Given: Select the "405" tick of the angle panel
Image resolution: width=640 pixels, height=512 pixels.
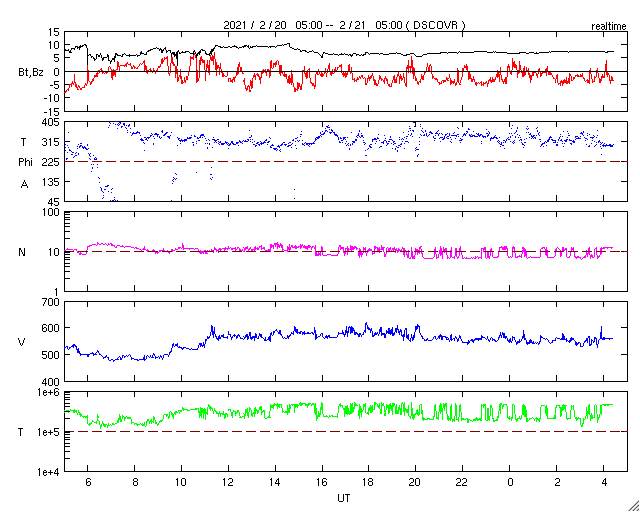Looking at the screenshot, I should point(50,122).
